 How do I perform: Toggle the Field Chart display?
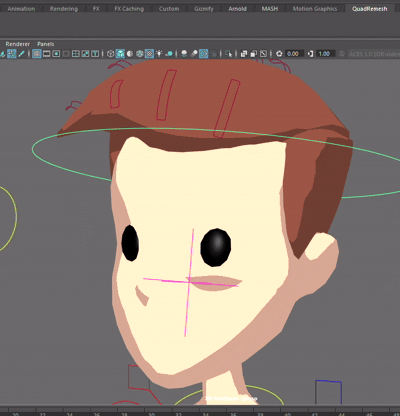(76, 54)
